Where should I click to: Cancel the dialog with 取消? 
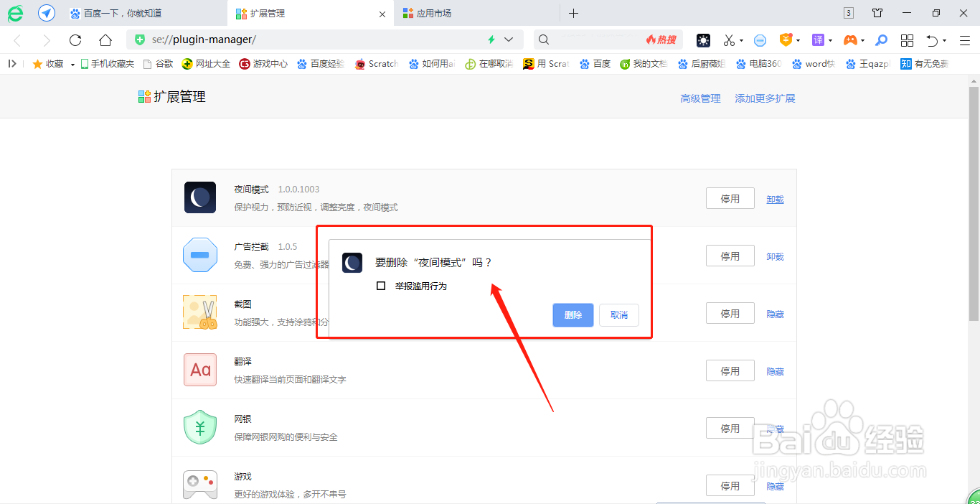(619, 315)
